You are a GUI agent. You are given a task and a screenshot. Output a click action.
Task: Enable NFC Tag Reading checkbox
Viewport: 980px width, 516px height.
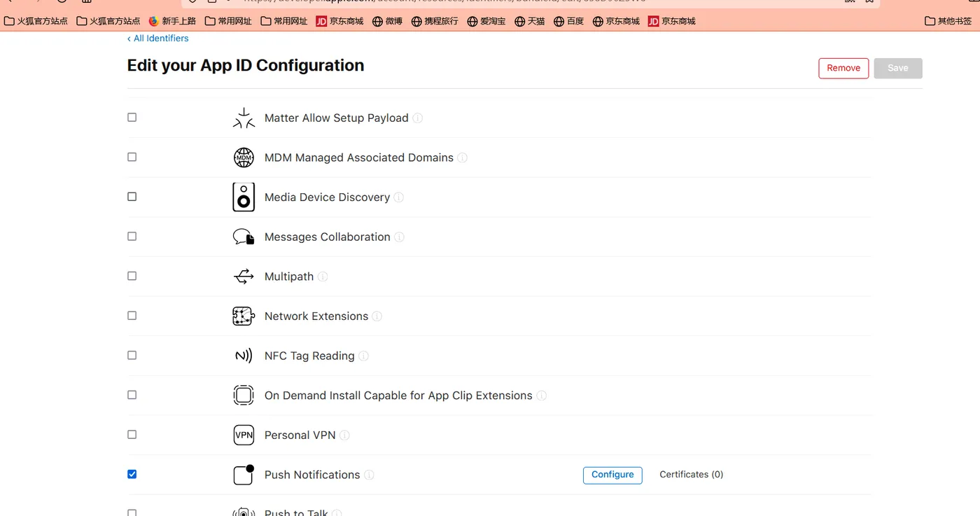(x=132, y=355)
